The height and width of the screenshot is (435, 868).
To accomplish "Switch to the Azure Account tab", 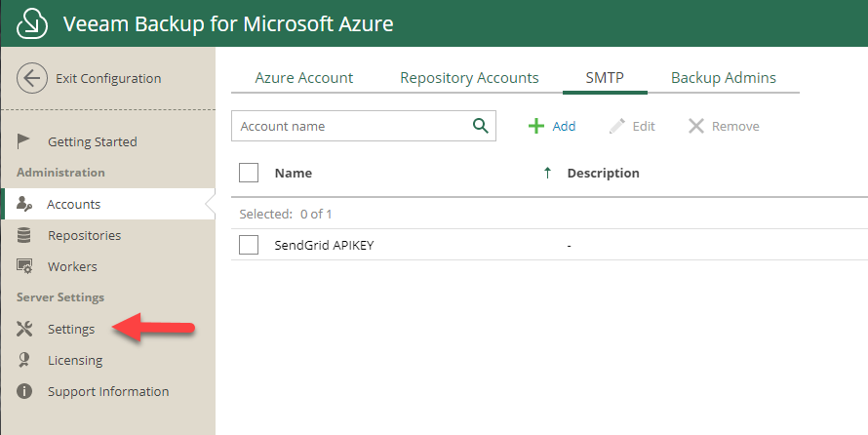I will click(x=304, y=78).
